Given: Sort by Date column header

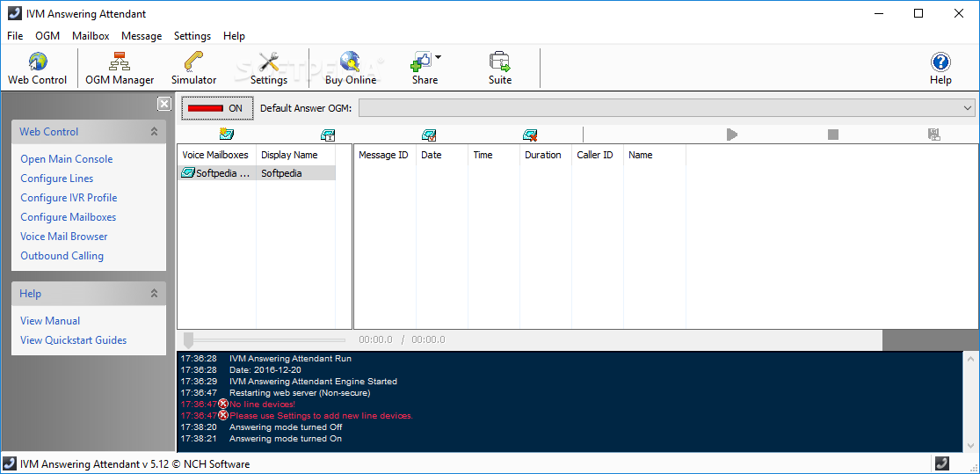Looking at the screenshot, I should (442, 155).
